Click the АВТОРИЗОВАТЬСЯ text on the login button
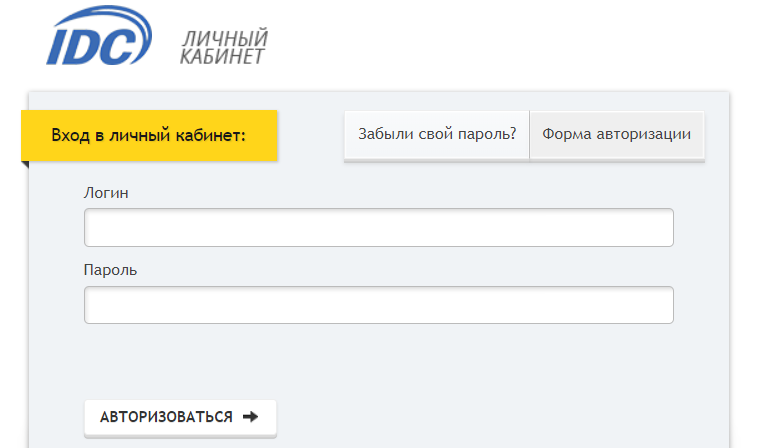Viewport: 759px width, 448px height. pos(166,417)
